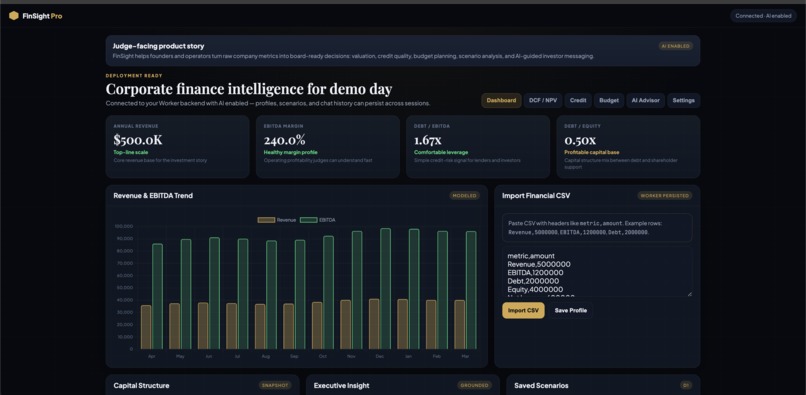Viewport: 806px width, 395px height.
Task: Click the WORKER PERSISTED badge
Action: pyautogui.click(x=665, y=195)
